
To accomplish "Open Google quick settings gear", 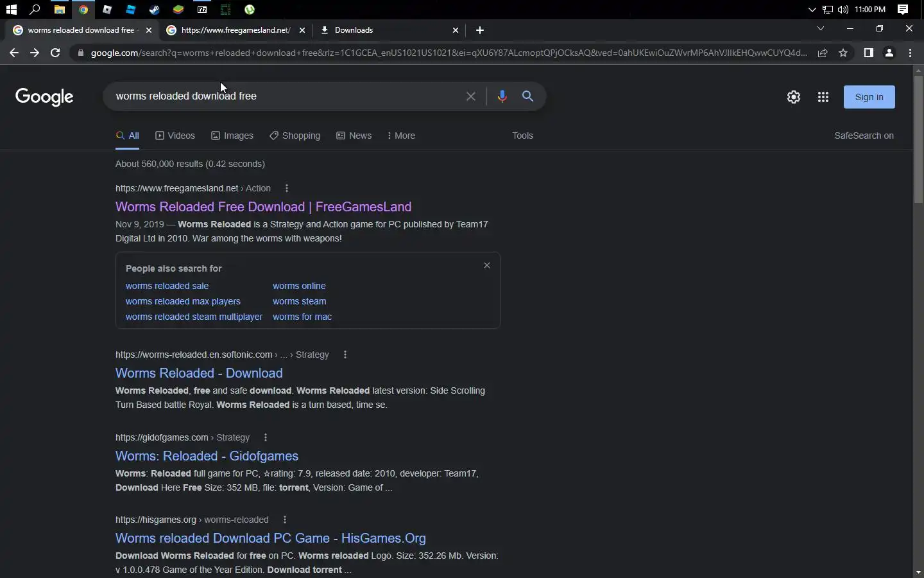I will (x=794, y=97).
